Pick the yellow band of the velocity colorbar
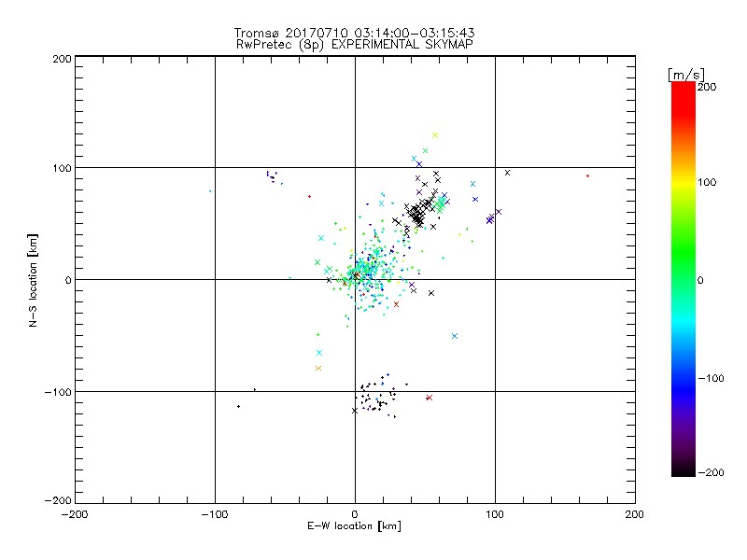Screen dimensions: 747x560 tap(684, 182)
